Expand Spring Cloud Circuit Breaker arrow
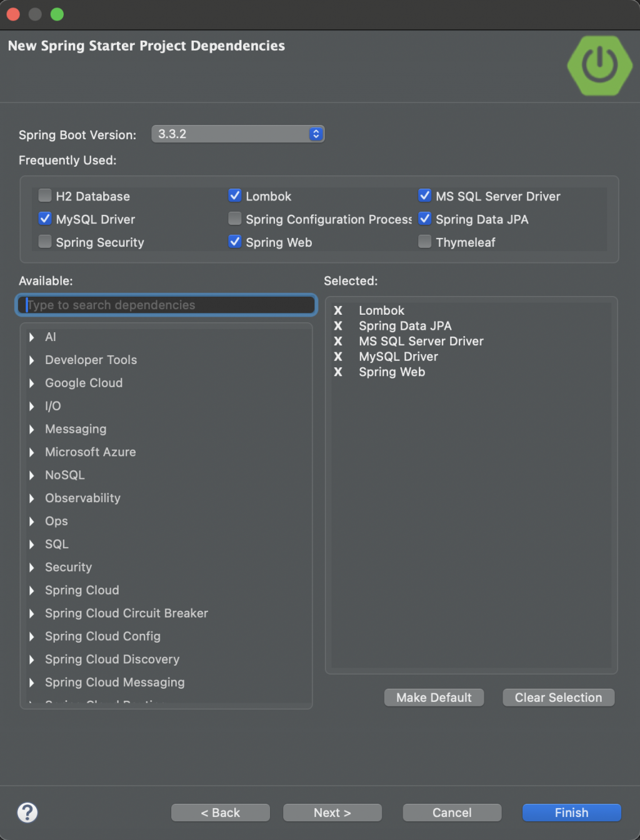This screenshot has height=840, width=640. 32,614
